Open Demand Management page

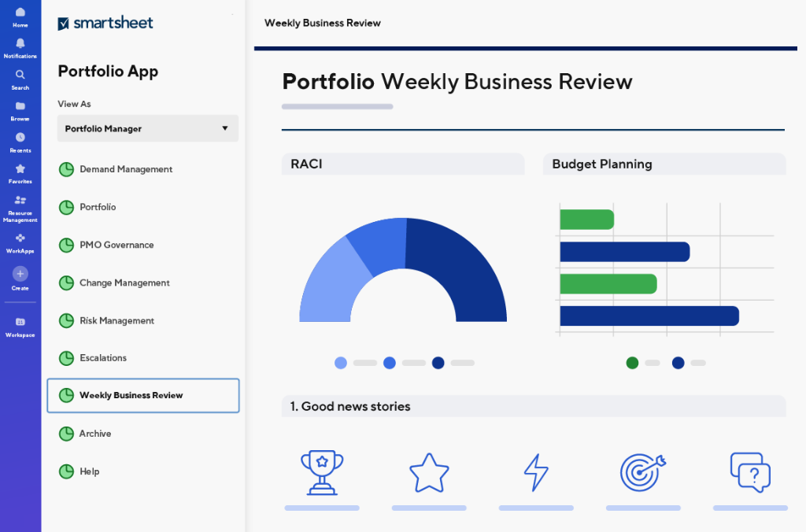click(x=126, y=169)
